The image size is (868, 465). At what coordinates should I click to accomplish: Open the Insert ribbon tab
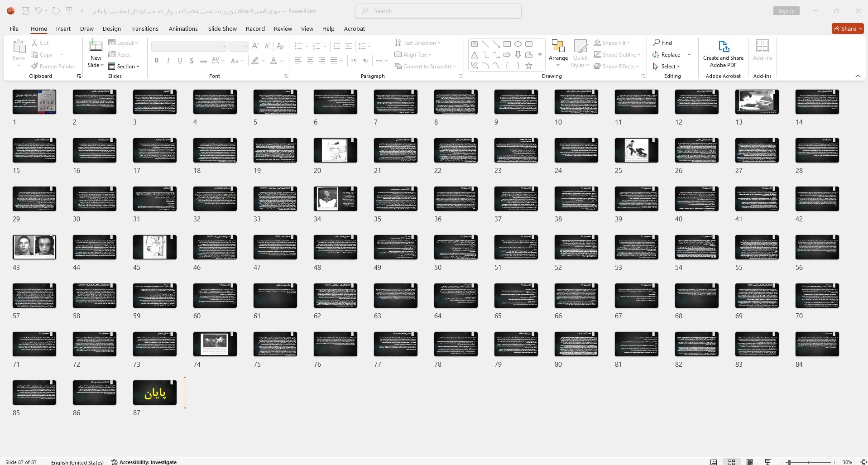tap(63, 29)
